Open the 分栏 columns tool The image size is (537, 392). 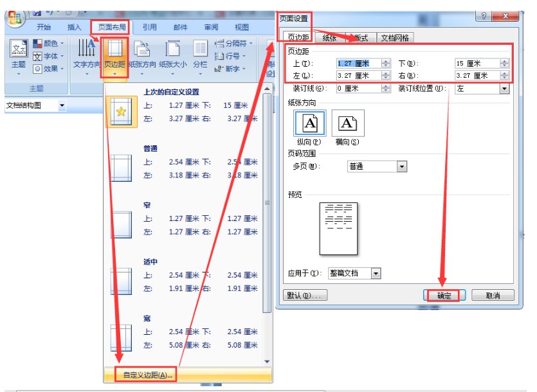click(x=199, y=59)
